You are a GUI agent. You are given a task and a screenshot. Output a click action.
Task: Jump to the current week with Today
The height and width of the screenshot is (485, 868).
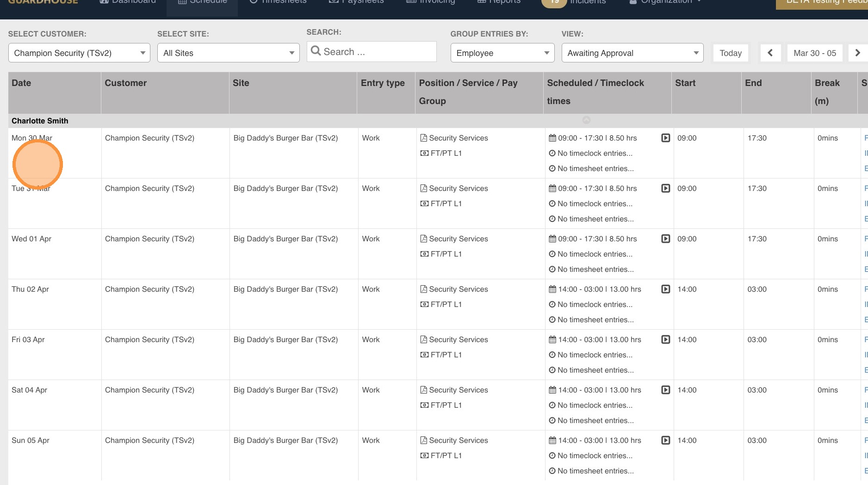tap(731, 53)
